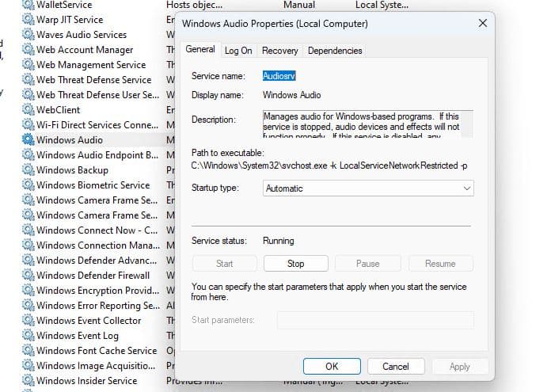The height and width of the screenshot is (392, 551).
Task: Select Waves Audio Services in the list
Action: pyautogui.click(x=82, y=35)
